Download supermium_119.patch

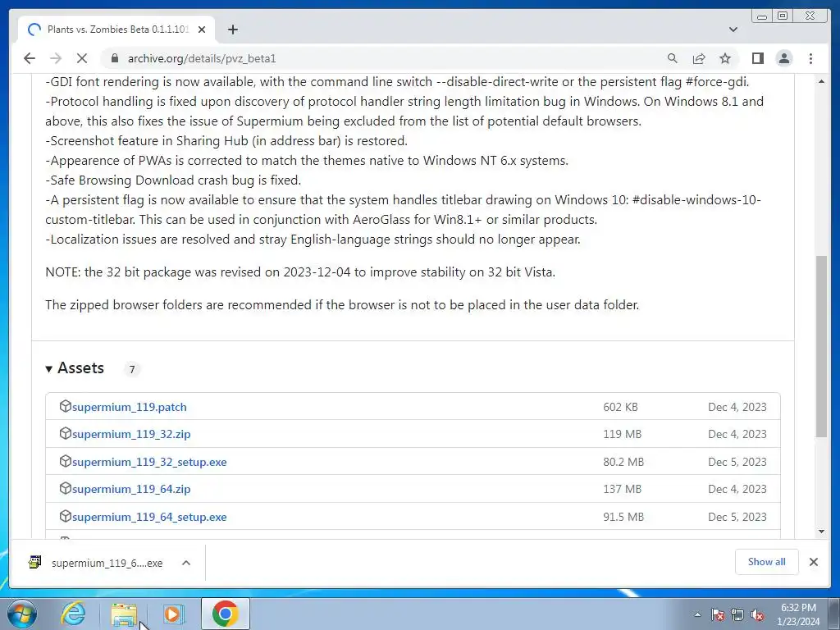coord(129,407)
